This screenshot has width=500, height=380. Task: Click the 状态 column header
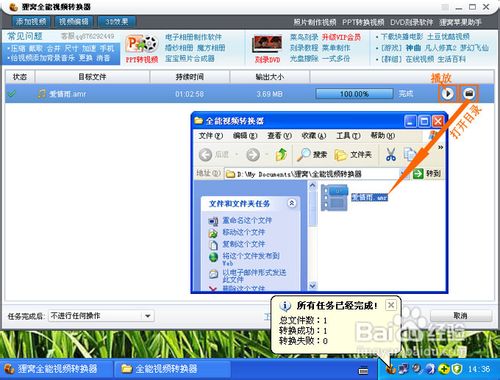20,77
